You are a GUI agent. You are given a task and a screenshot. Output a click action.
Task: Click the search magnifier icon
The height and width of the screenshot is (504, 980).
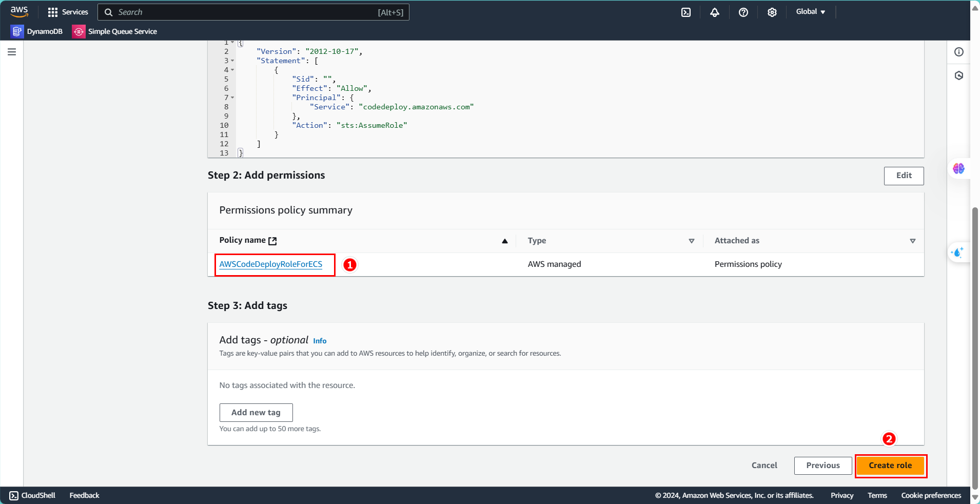(x=108, y=12)
